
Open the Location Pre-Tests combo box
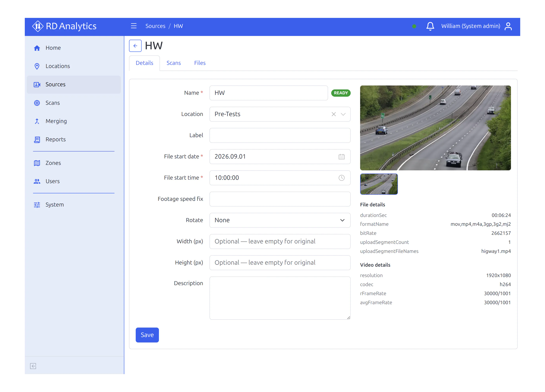(x=280, y=114)
